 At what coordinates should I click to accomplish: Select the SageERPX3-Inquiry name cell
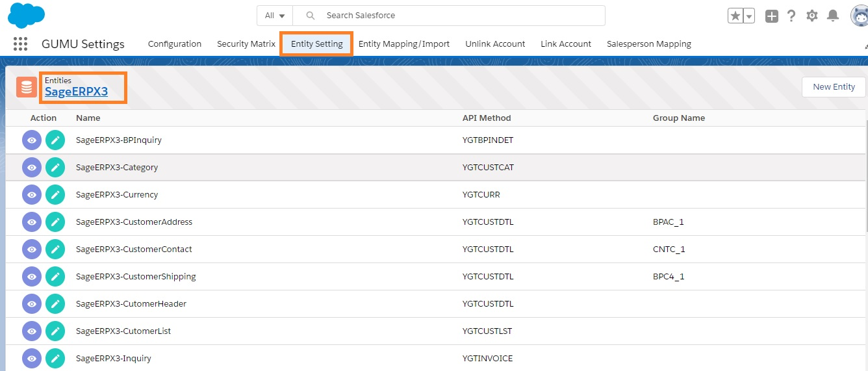click(x=114, y=358)
